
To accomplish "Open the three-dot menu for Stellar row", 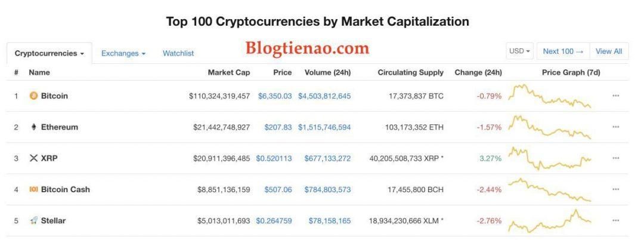I will pos(615,220).
